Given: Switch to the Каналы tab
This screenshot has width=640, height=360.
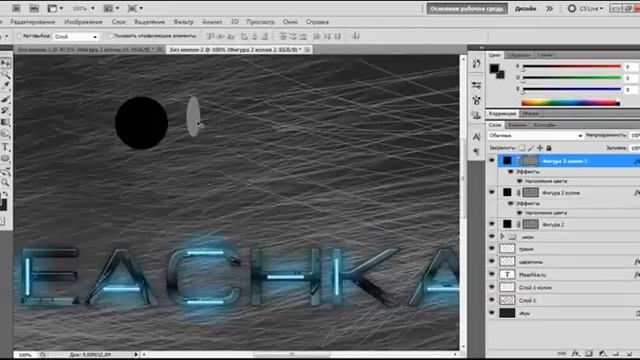Looking at the screenshot, I should 517,125.
